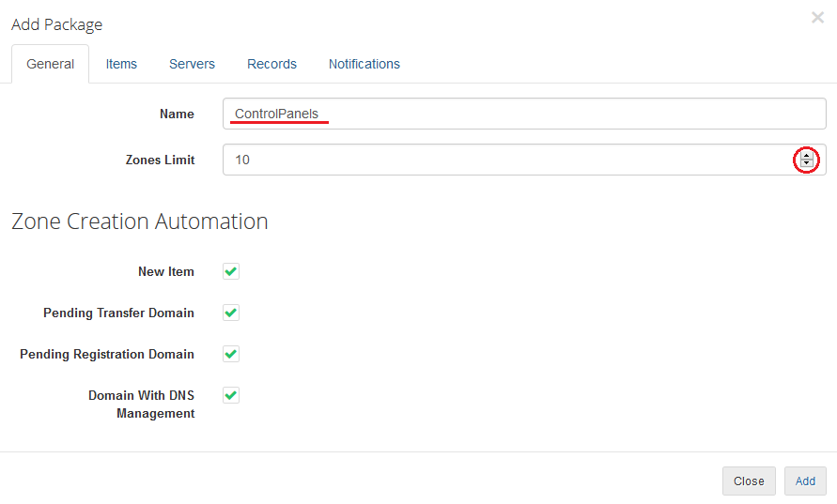Select the General tab

(51, 64)
